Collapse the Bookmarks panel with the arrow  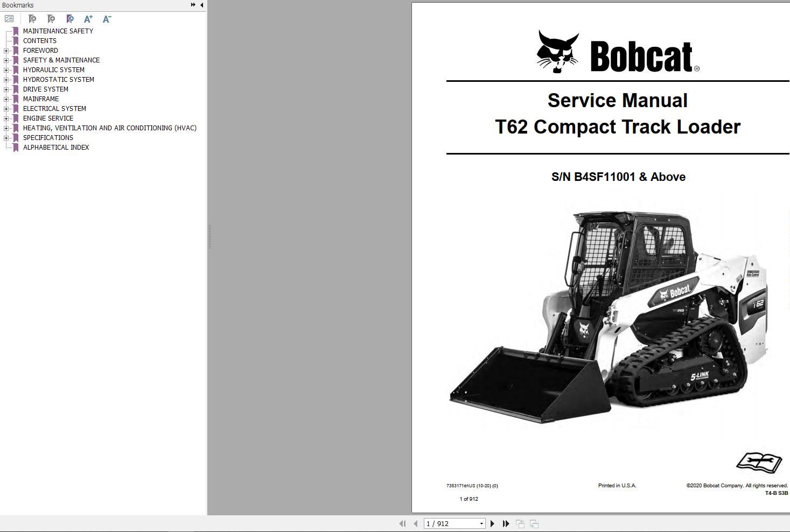201,5
